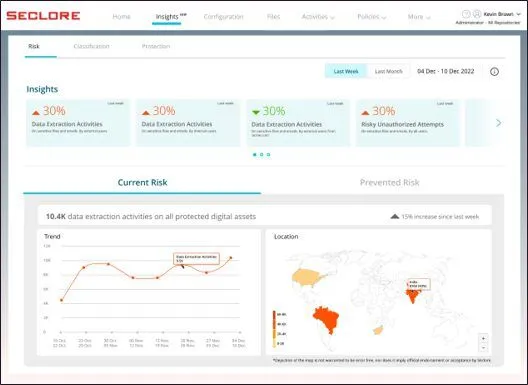This screenshot has height=385, width=528.
Task: Open the Kevin Brown account dropdown
Action: (502, 14)
